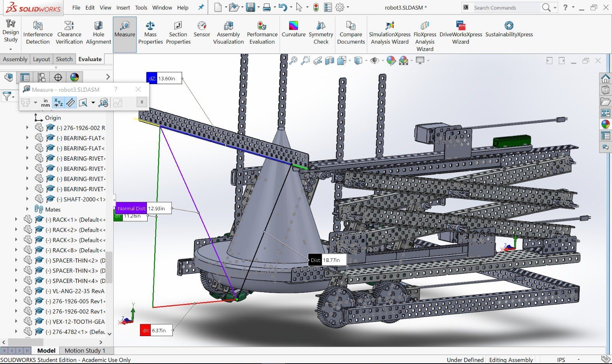Open SustainabilityXpress
612x364 pixels.
tap(509, 30)
